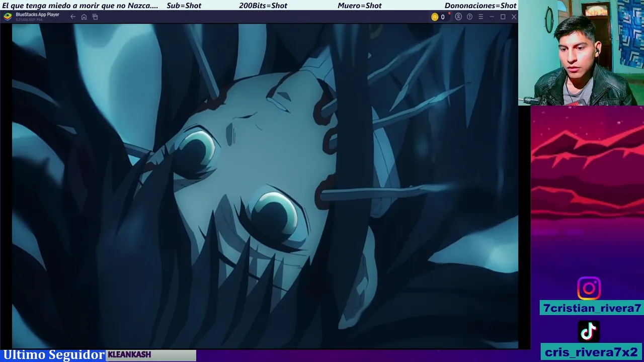The height and width of the screenshot is (362, 644).
Task: Click the KLEANKASH follower name
Action: coord(129,354)
